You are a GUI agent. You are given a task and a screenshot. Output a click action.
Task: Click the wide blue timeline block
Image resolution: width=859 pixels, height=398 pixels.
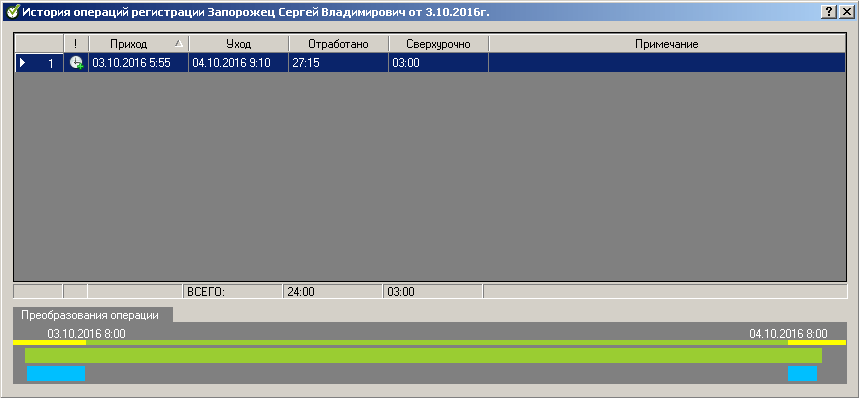(56, 373)
